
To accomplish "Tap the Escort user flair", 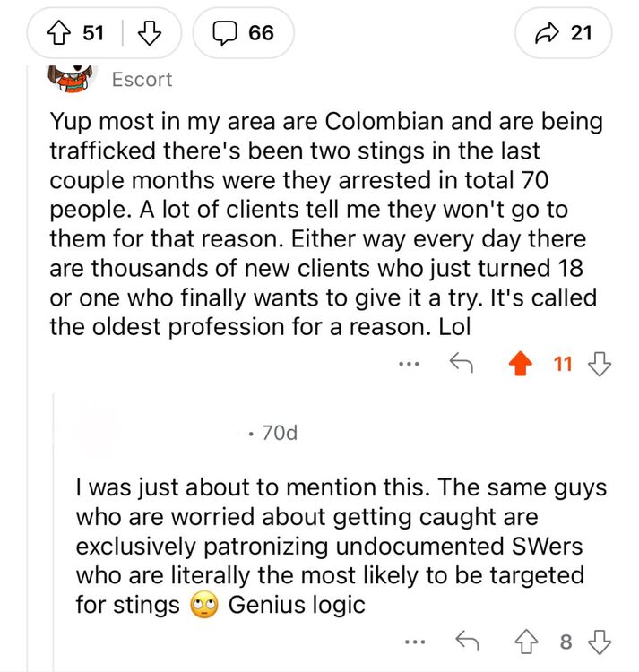I will (x=142, y=80).
